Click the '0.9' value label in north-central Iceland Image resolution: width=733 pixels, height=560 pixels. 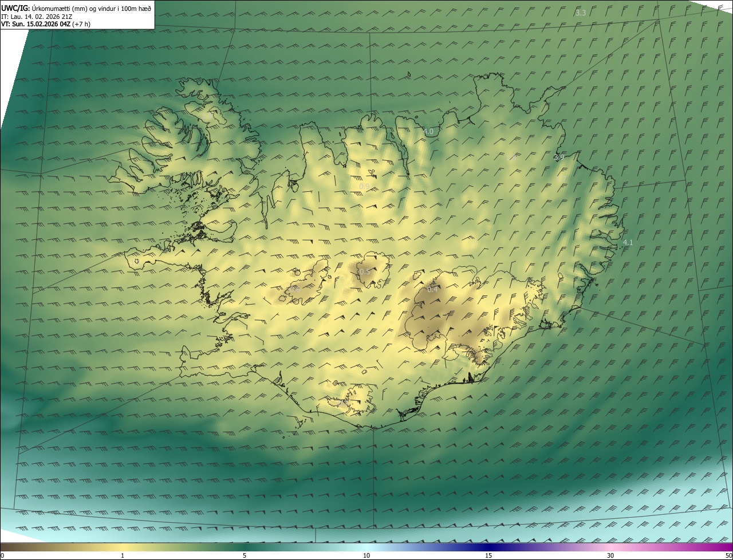point(364,187)
